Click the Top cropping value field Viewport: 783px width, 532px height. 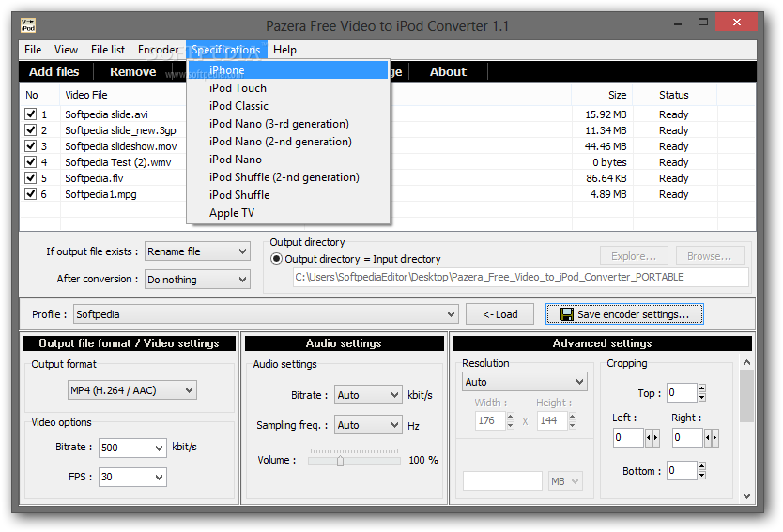tap(682, 393)
